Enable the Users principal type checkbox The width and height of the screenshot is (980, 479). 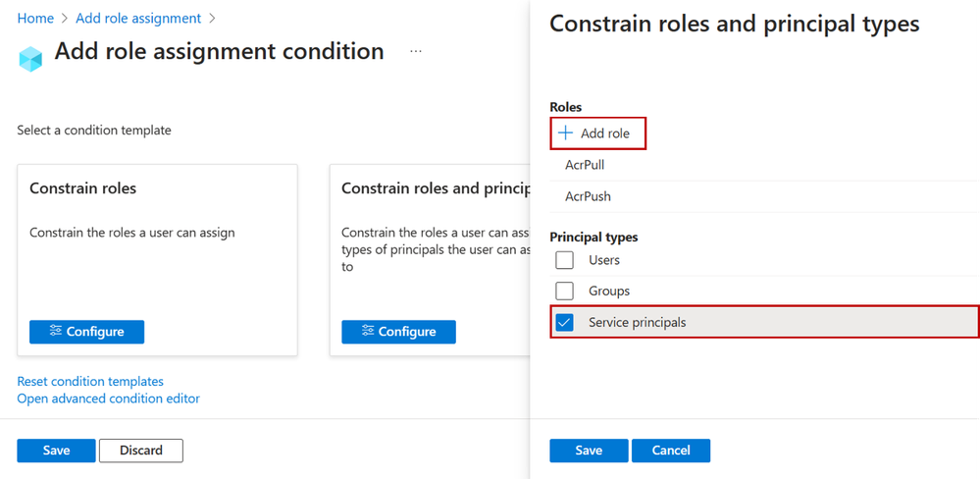click(x=565, y=260)
